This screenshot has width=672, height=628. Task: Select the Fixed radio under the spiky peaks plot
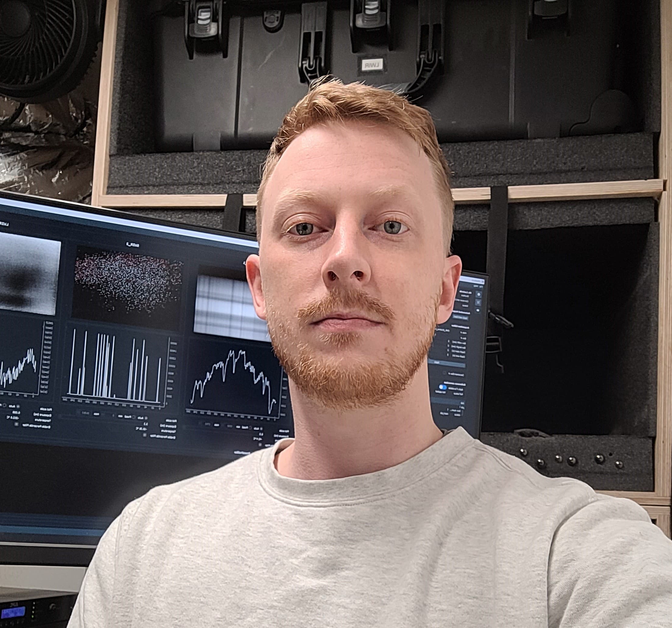tap(134, 417)
